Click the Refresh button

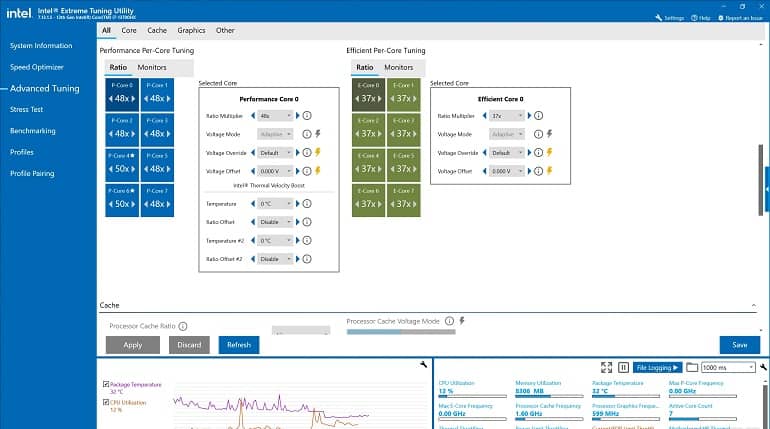[x=239, y=345]
